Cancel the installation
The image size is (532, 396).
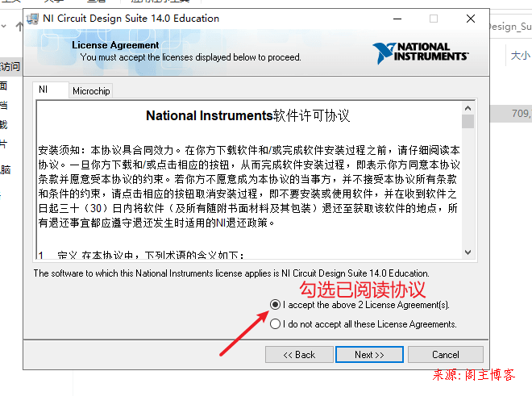pyautogui.click(x=446, y=355)
